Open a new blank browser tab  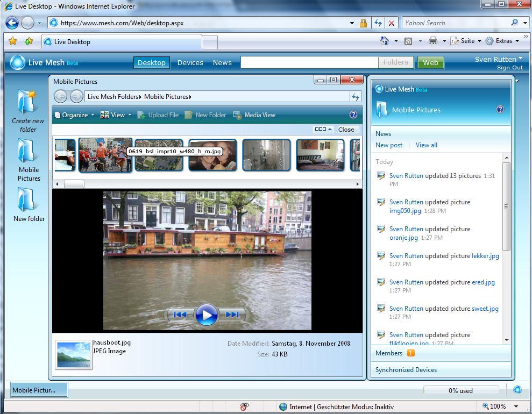210,42
